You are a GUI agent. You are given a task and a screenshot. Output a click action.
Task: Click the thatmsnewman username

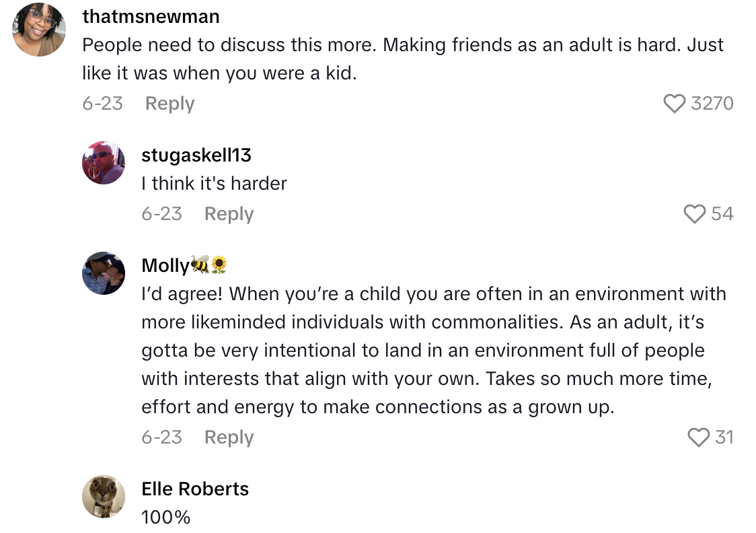tap(151, 16)
